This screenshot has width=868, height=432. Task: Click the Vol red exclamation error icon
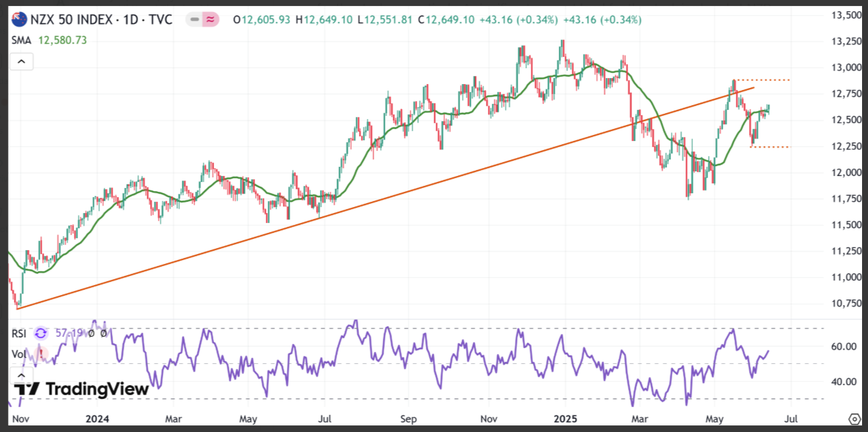click(41, 354)
